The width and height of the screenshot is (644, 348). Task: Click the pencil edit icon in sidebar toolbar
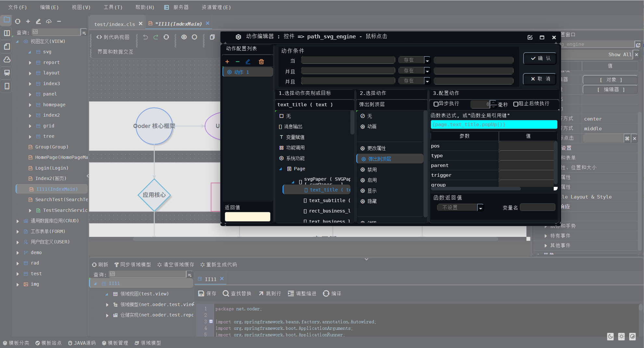pos(38,21)
